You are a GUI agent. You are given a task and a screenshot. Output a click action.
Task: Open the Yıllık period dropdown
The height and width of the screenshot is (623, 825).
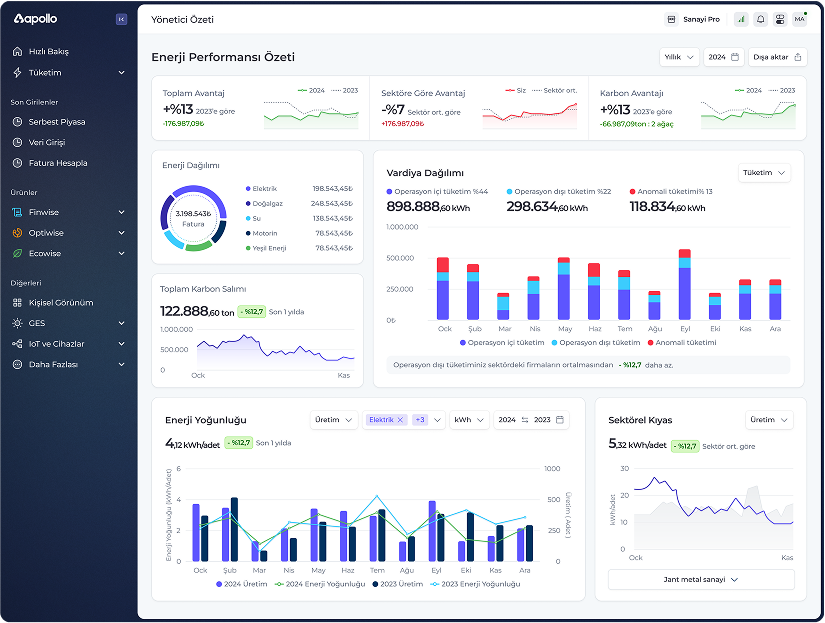(x=679, y=57)
